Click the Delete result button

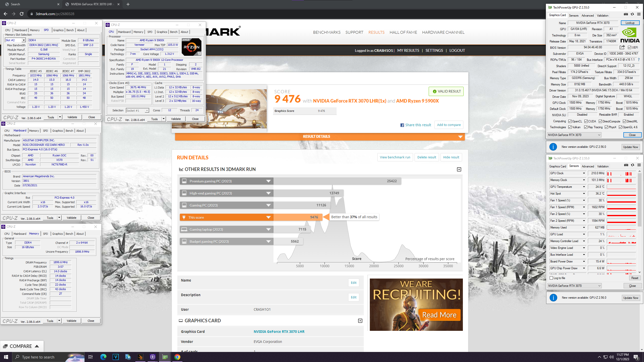[x=427, y=157]
